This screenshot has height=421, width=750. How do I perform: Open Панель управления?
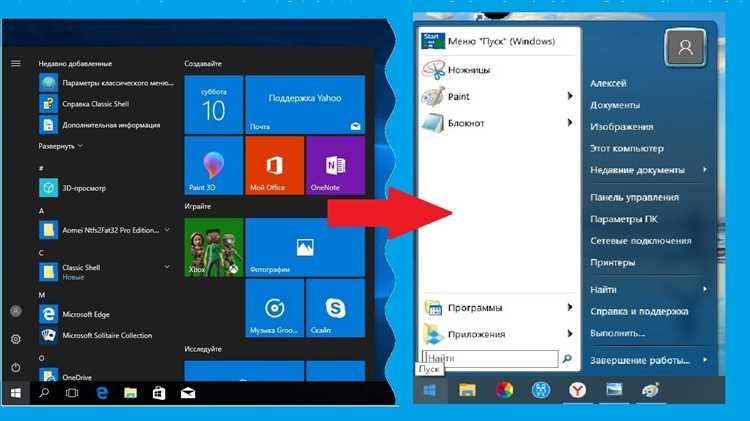(x=634, y=197)
